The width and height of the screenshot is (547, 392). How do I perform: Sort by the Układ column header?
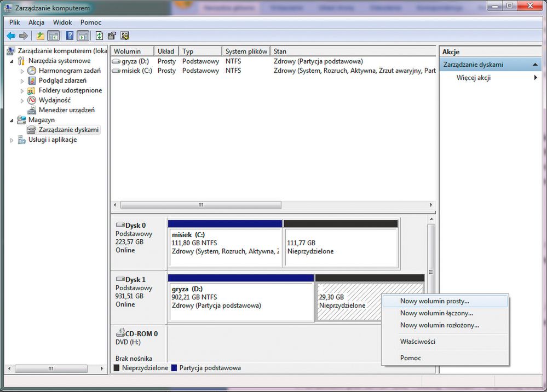[166, 51]
